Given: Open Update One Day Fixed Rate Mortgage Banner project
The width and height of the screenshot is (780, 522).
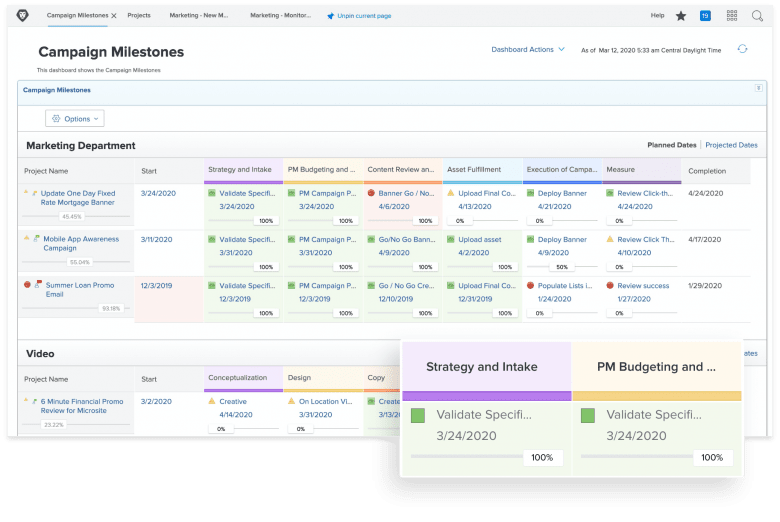Looking at the screenshot, I should coord(78,198).
